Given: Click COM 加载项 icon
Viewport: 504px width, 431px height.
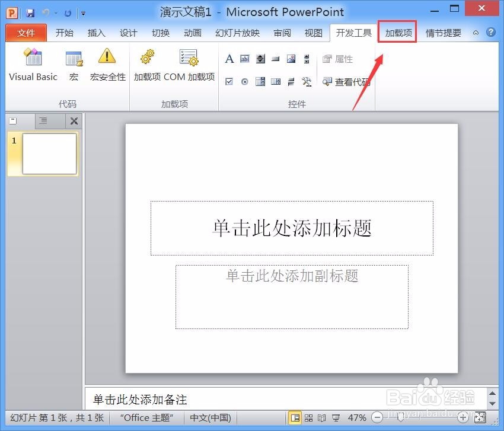Looking at the screenshot, I should [189, 62].
